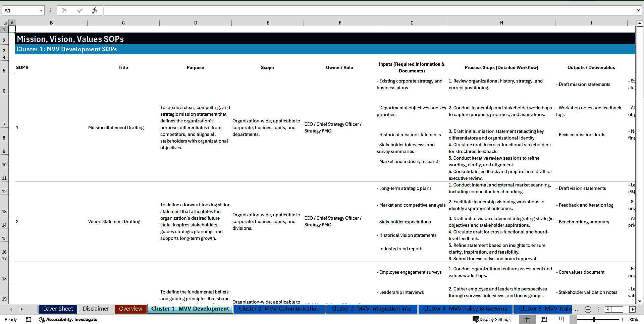644x324 pixels.
Task: Open the Name Box dropdown arrow
Action: (x=41, y=10)
